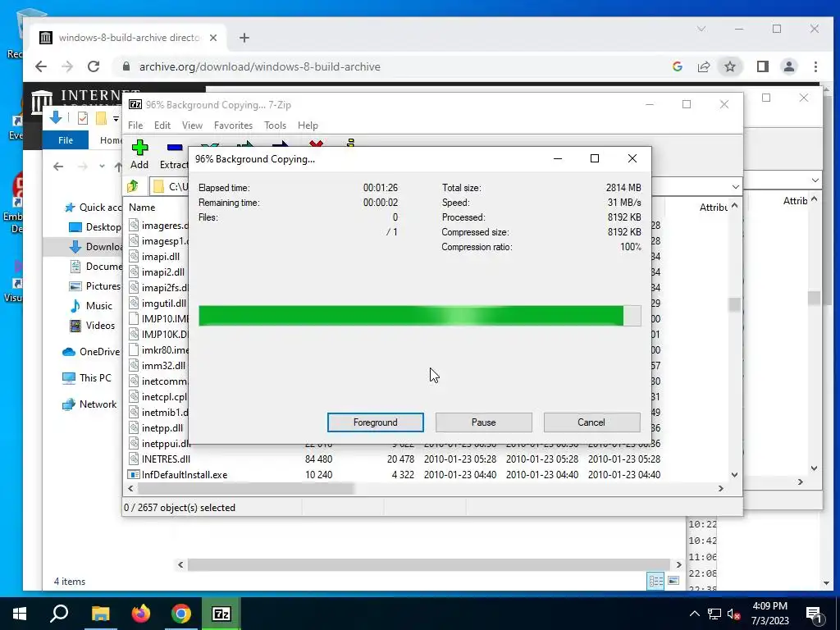This screenshot has width=840, height=630.
Task: Open the 7-Zip Tools menu
Action: pos(275,126)
